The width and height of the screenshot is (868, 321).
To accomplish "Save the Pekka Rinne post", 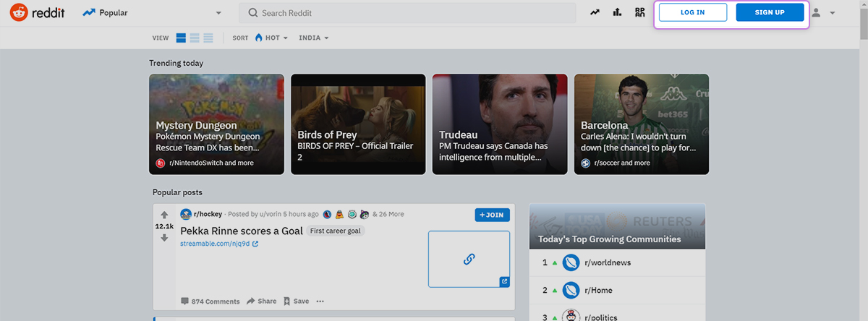I will click(x=296, y=301).
